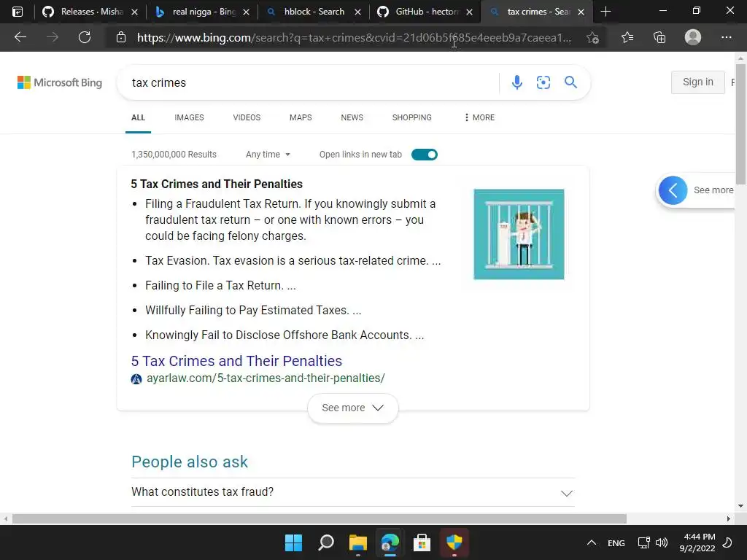The image size is (747, 560).
Task: Search by voice with the microphone
Action: click(x=517, y=82)
